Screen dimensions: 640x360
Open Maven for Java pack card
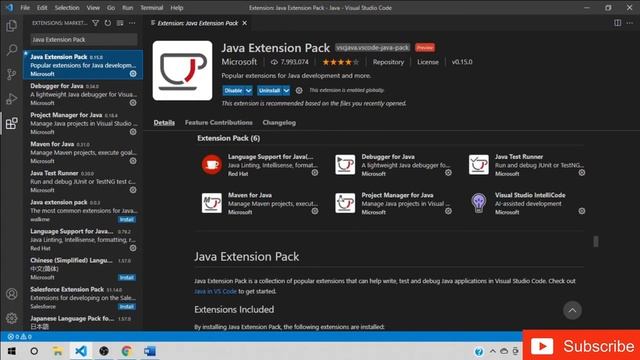click(260, 203)
